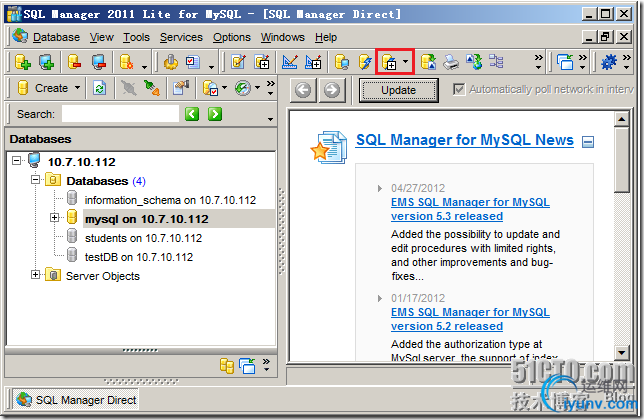Click the sheet-with-plus toolbar icon
Screen dimensions: 644x420
pyautogui.click(x=262, y=62)
